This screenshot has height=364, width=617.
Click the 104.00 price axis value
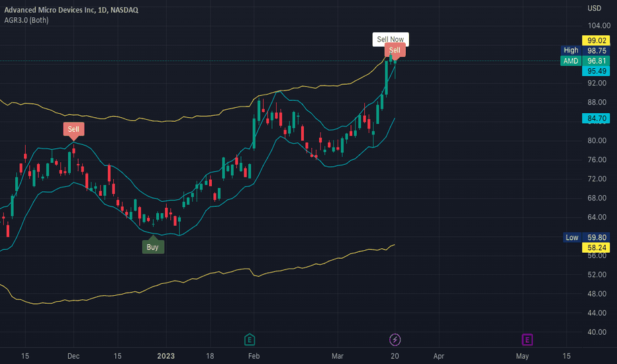[599, 26]
